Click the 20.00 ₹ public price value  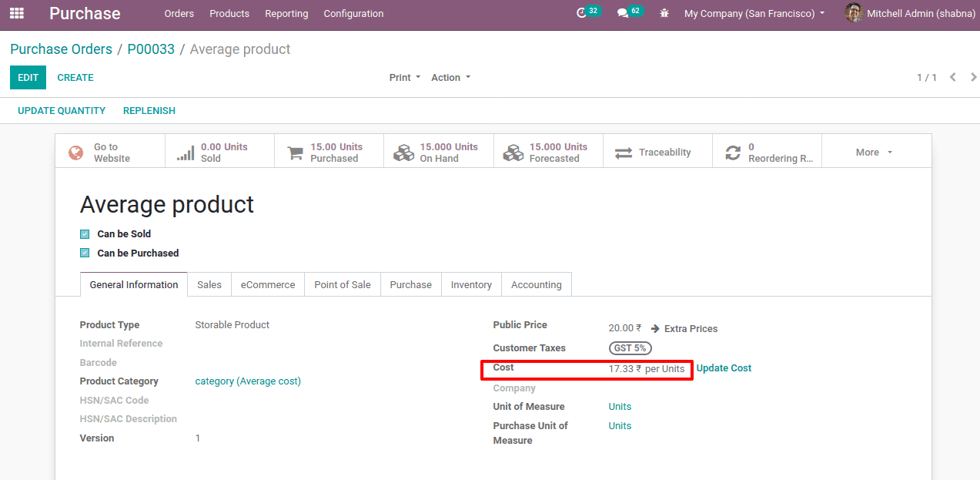pyautogui.click(x=624, y=328)
